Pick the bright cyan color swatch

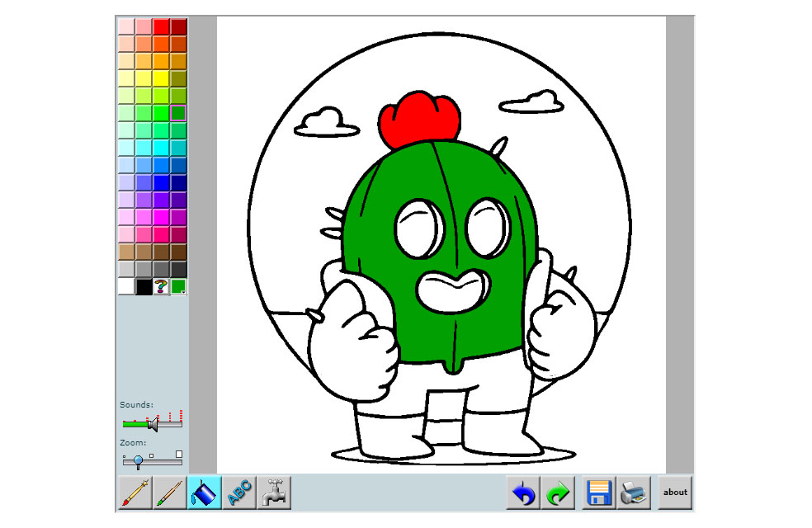pyautogui.click(x=161, y=148)
